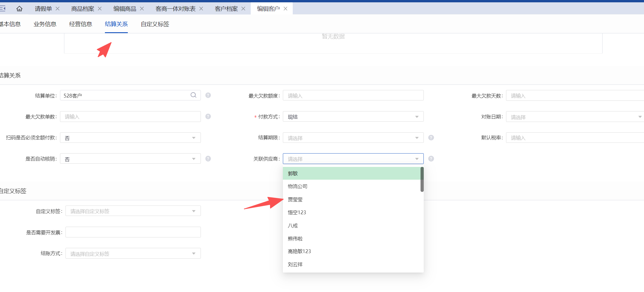Click search icon in 结算单位 field
This screenshot has width=644, height=292.
point(193,95)
